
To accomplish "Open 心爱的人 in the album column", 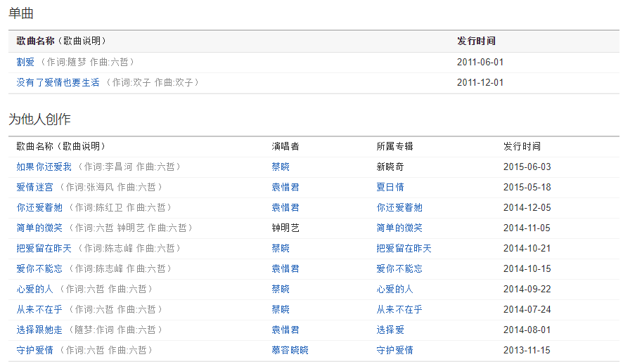I will pos(394,289).
